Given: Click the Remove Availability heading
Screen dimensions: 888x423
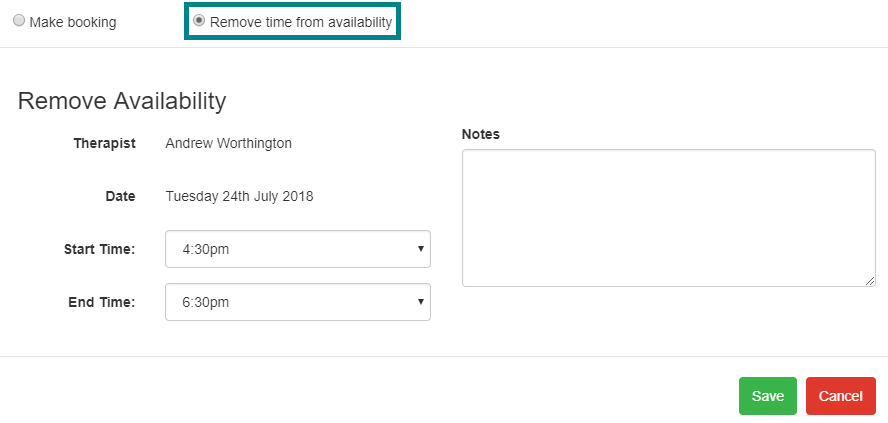Looking at the screenshot, I should [x=122, y=101].
